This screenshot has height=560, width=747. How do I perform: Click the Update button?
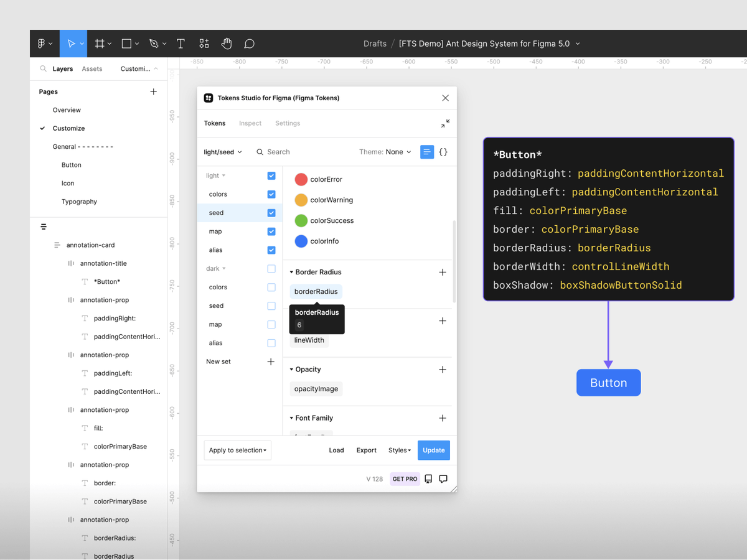tap(434, 450)
